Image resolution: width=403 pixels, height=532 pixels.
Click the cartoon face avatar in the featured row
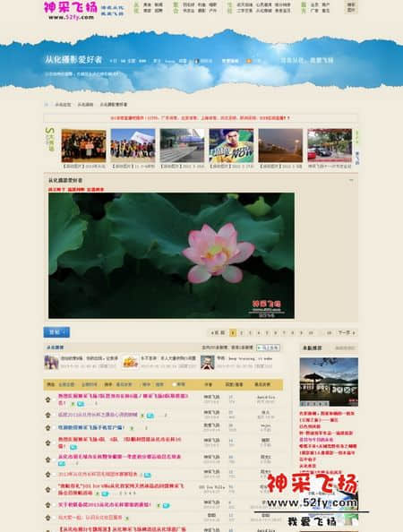[207, 363]
